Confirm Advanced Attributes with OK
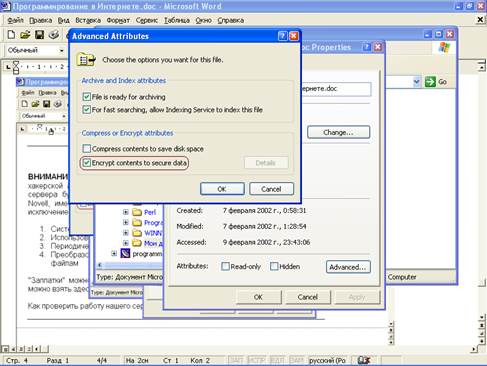The height and width of the screenshot is (366, 487). [x=222, y=189]
